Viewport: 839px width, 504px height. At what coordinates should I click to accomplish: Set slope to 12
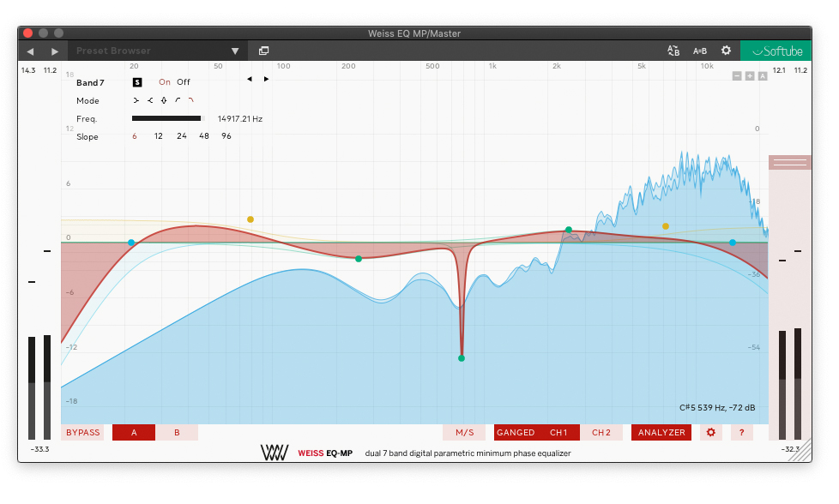[x=159, y=136]
